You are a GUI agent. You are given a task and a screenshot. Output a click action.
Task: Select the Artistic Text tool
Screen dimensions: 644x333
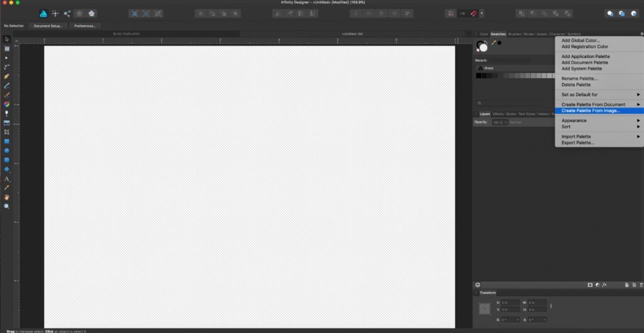[6, 179]
